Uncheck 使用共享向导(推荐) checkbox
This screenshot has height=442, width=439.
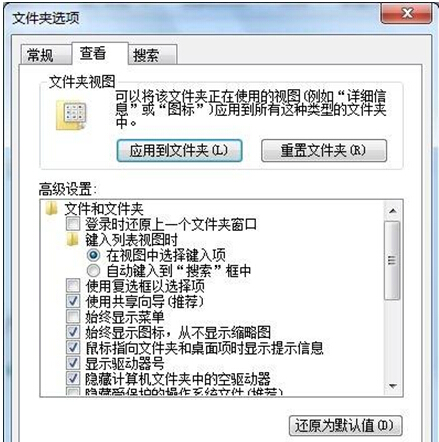[73, 301]
